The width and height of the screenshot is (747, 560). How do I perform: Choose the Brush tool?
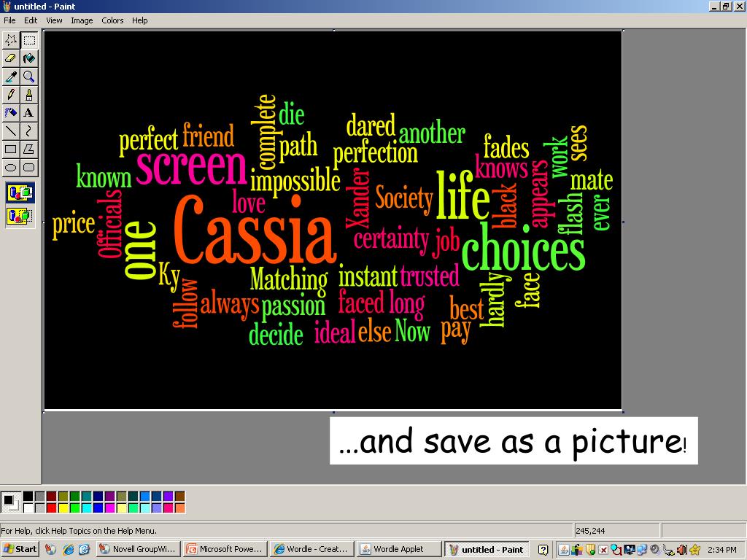(29, 94)
